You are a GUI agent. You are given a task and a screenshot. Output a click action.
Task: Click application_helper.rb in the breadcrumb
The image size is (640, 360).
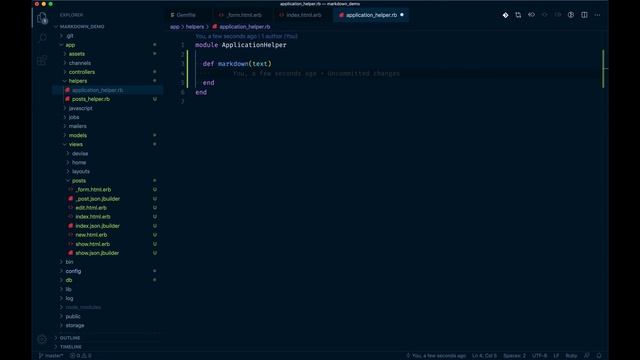pyautogui.click(x=245, y=27)
